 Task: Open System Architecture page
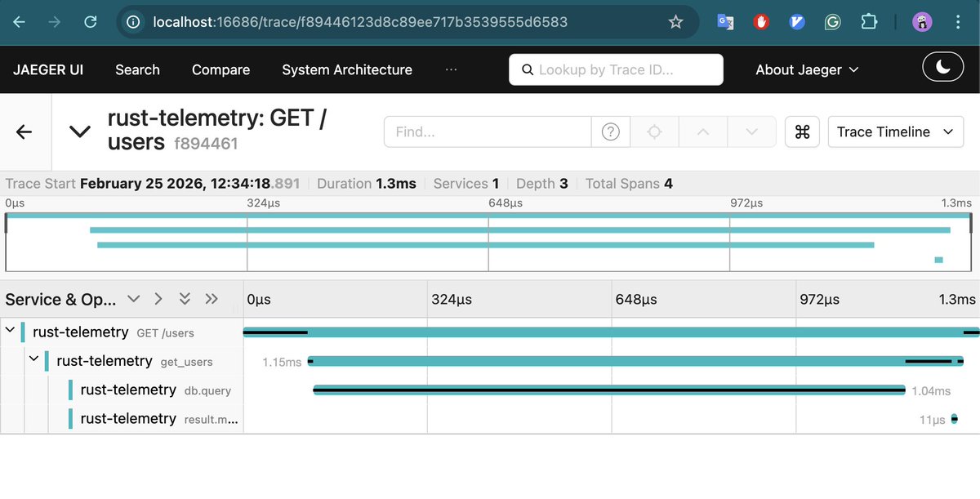347,69
